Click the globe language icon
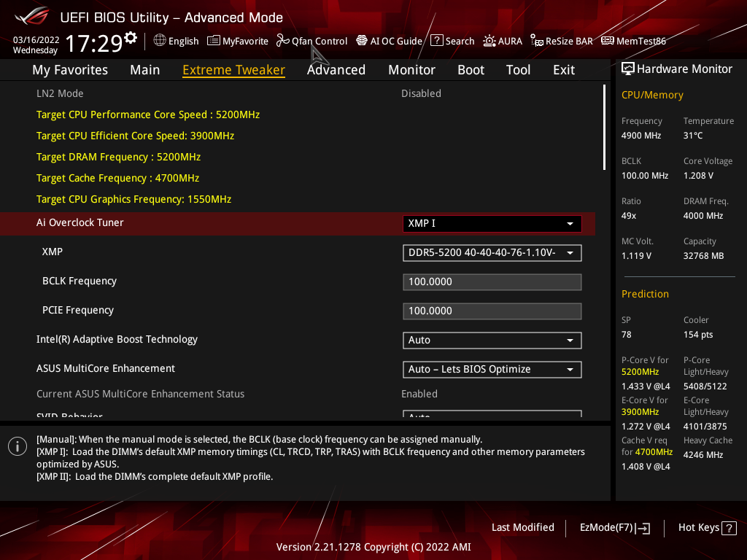 [x=160, y=41]
